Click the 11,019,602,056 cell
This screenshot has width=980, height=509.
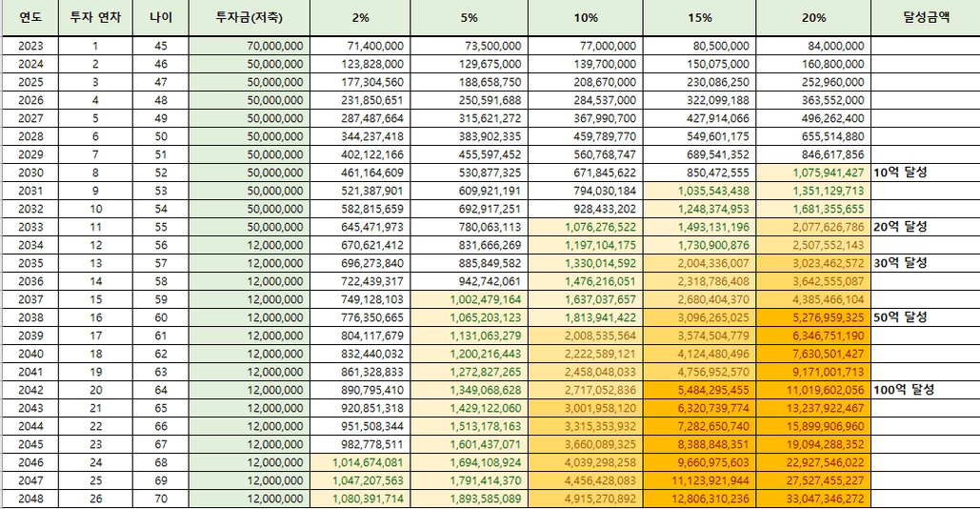(x=813, y=390)
